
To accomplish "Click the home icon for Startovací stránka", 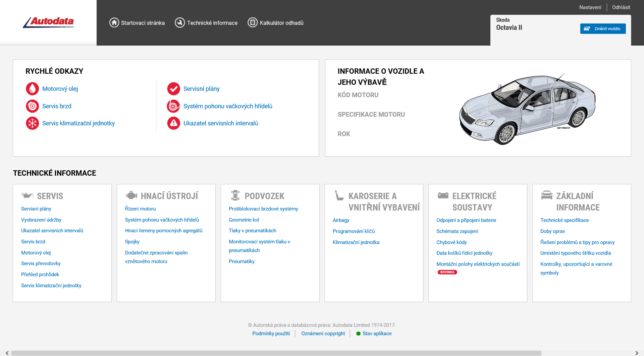I will tap(114, 23).
